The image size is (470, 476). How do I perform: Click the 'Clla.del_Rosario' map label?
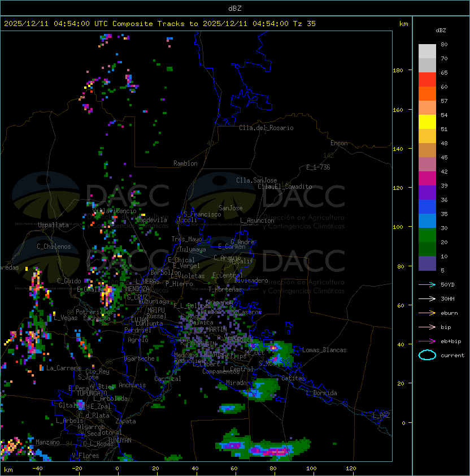[266, 128]
